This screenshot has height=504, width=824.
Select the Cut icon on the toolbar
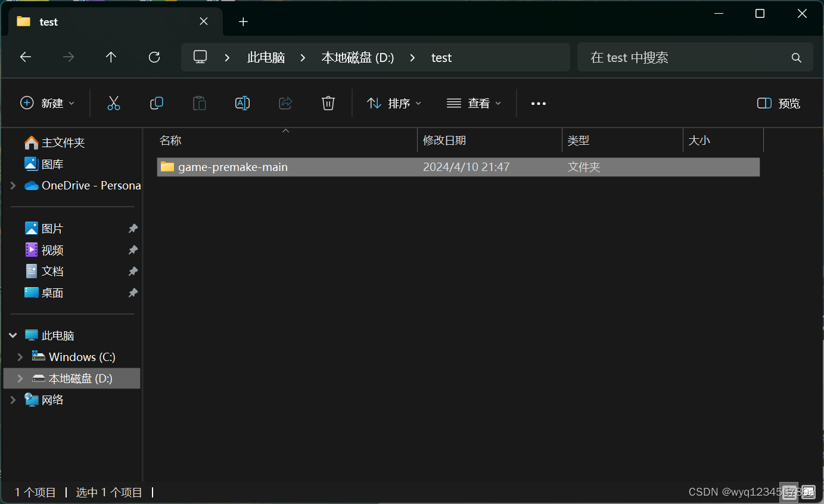coord(114,102)
